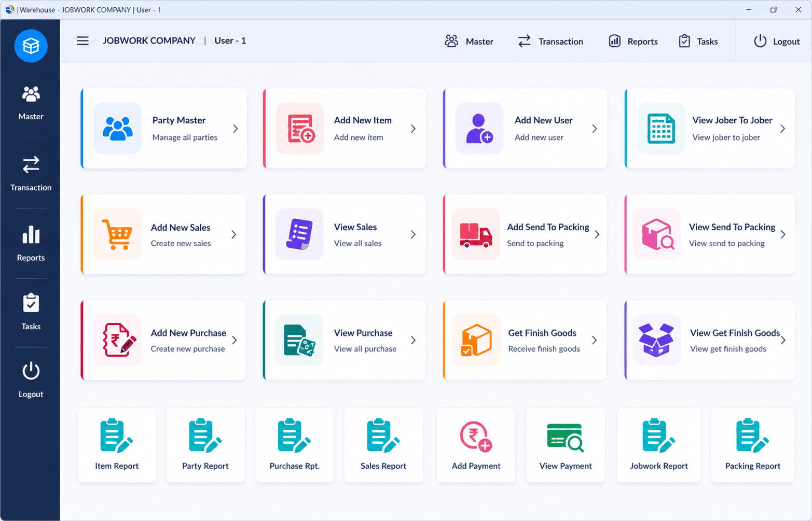Open the Tasks menu in top bar
Image resolution: width=812 pixels, height=521 pixels.
[x=698, y=41]
